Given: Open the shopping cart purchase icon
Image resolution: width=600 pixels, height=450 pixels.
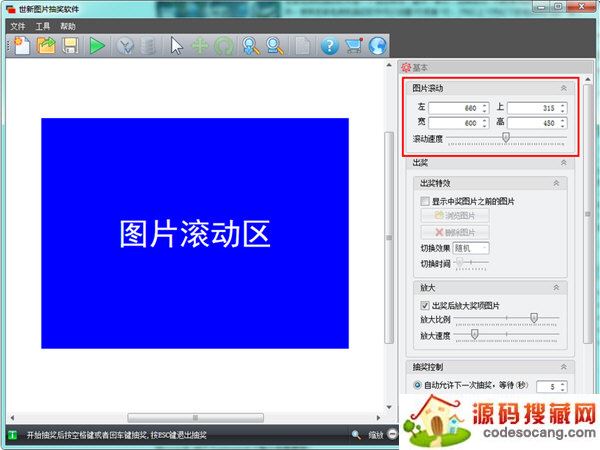Looking at the screenshot, I should [354, 46].
